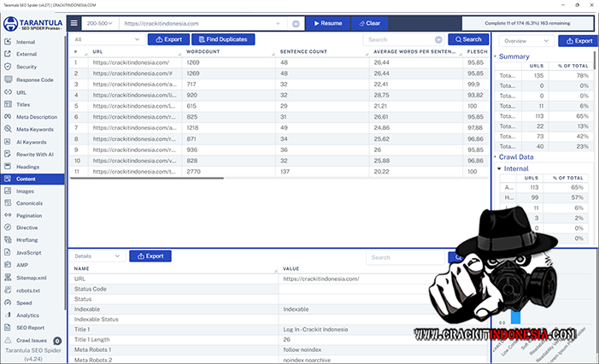This screenshot has height=364, width=599.
Task: Click the Find Duplicates button
Action: click(225, 39)
